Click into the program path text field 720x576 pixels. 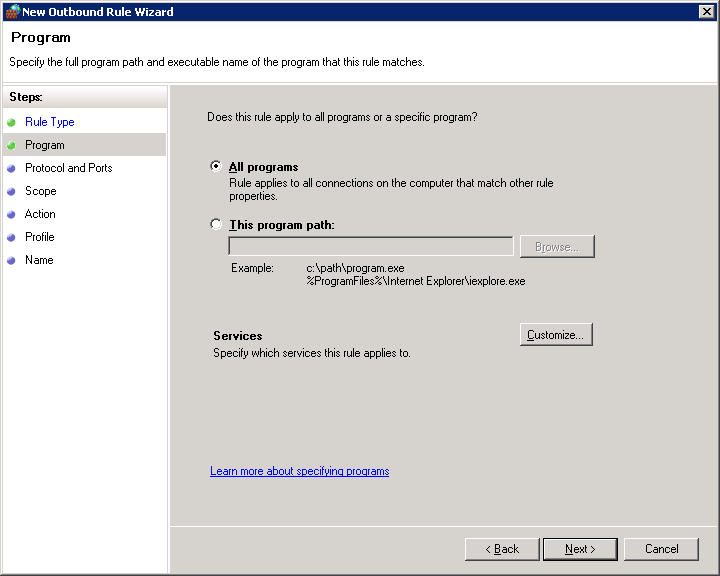[x=371, y=246]
